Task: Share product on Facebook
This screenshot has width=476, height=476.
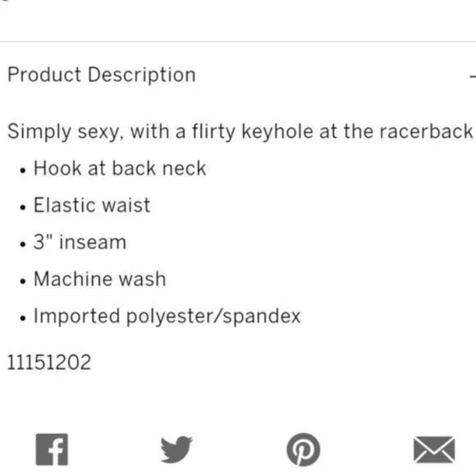Action: (x=52, y=449)
